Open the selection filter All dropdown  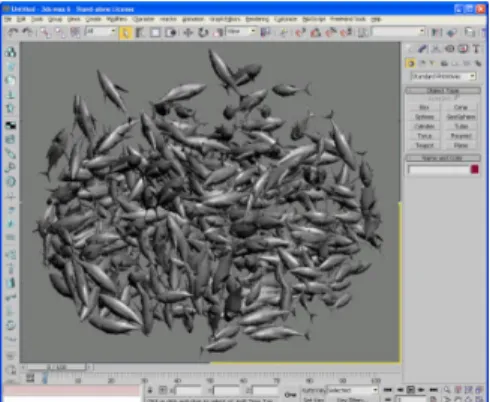tap(101, 32)
